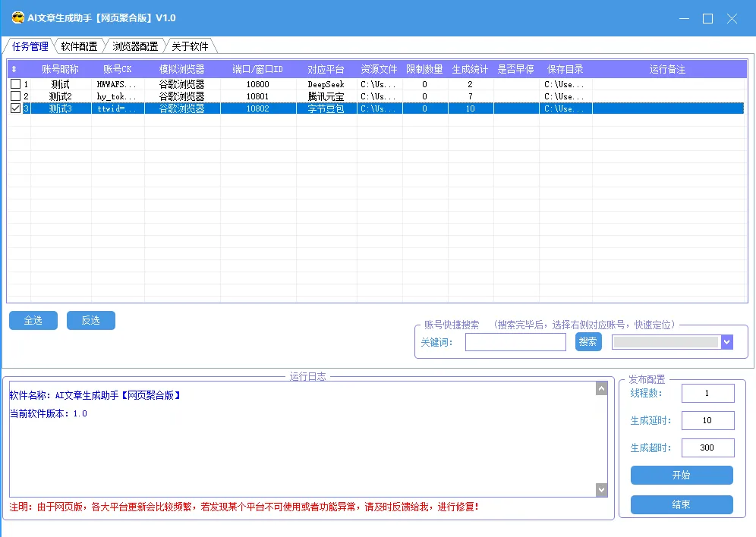Click the port cell 10801
This screenshot has height=537, width=756.
tap(257, 96)
